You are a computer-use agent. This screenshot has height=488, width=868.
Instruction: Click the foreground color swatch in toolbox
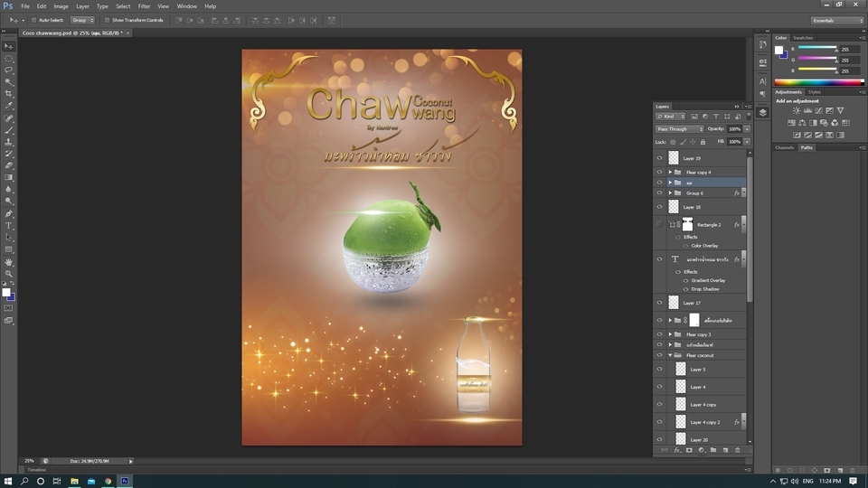[6, 293]
